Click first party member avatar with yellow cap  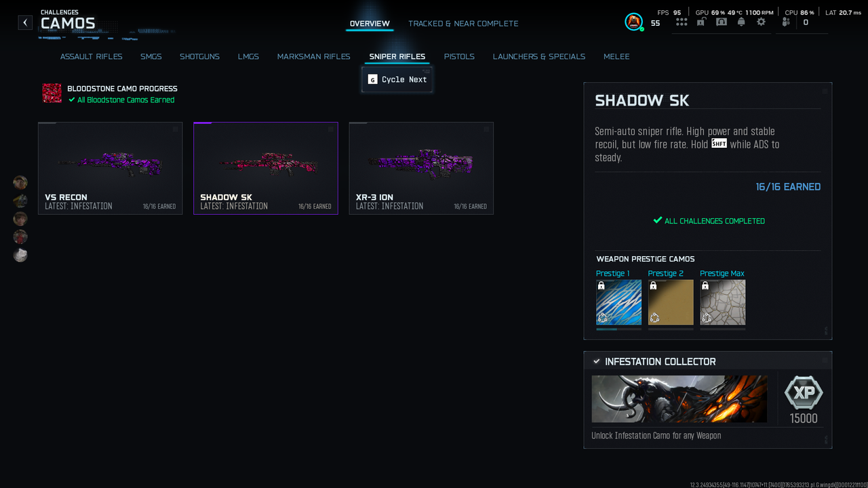(x=20, y=182)
